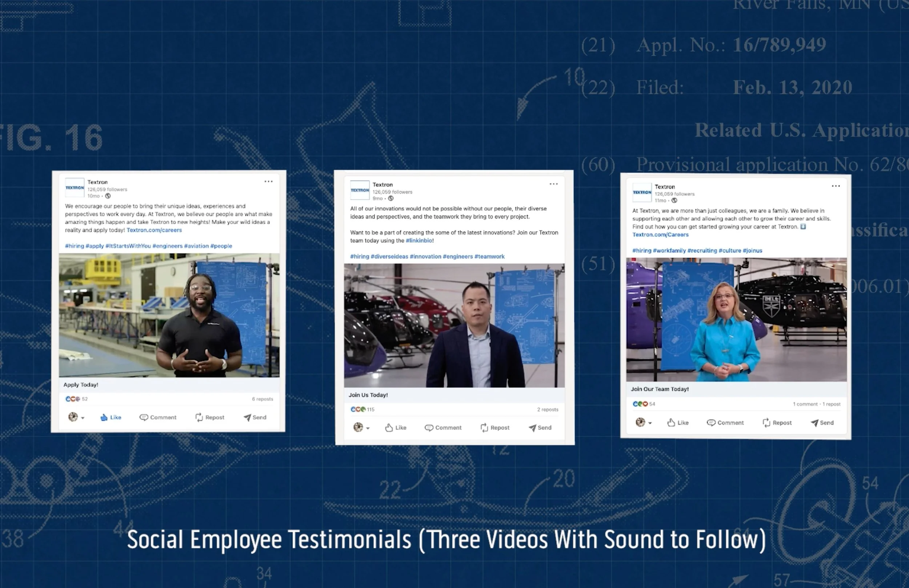Viewport: 909px width, 588px height.
Task: Open the profile switcher dropdown on Join Us Today! post
Action: [x=362, y=427]
